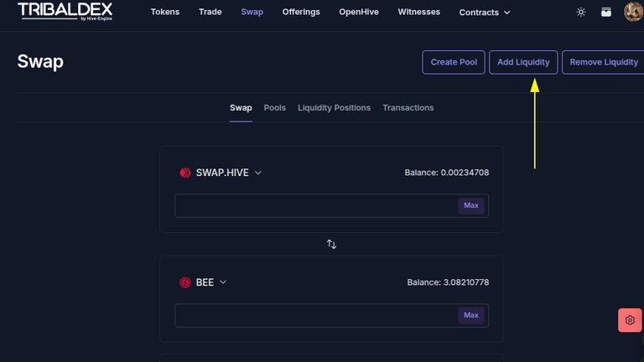
Task: Open the Witnesses menu item
Action: pyautogui.click(x=419, y=13)
